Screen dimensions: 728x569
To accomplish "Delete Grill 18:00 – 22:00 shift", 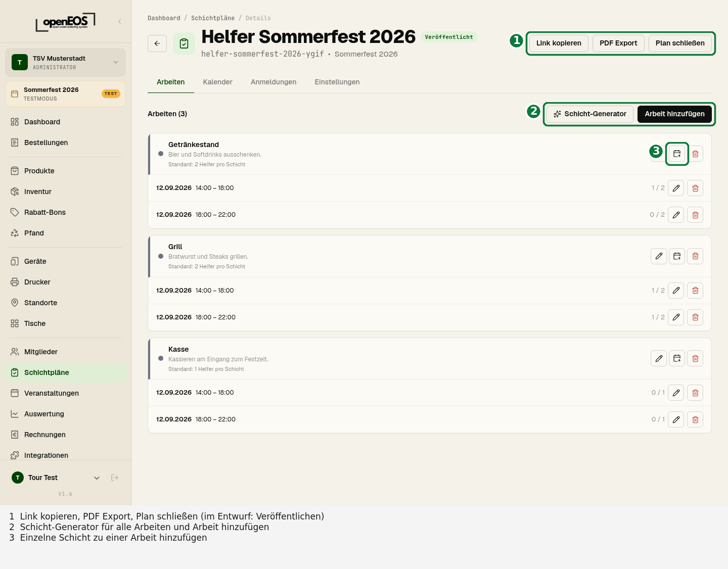I will [x=695, y=317].
